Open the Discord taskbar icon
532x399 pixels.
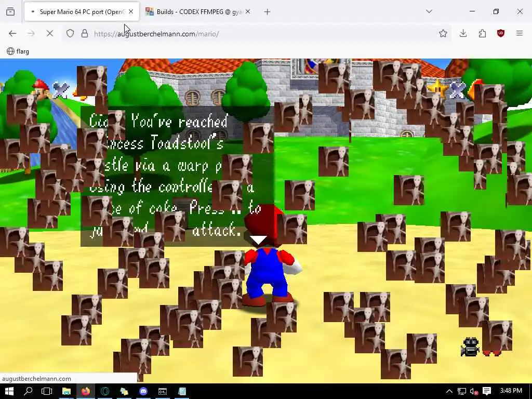coord(143,391)
